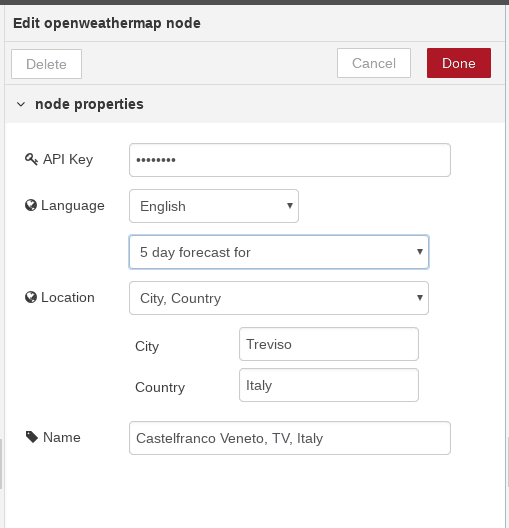Click the Name label text
This screenshot has height=528, width=509.
[x=62, y=437]
